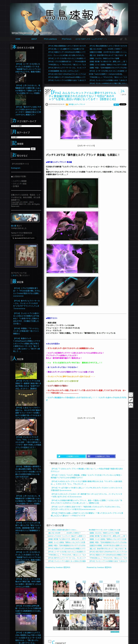
Task: Open the 罪の意識 0 popular article thumbnail
Action: 26,623
